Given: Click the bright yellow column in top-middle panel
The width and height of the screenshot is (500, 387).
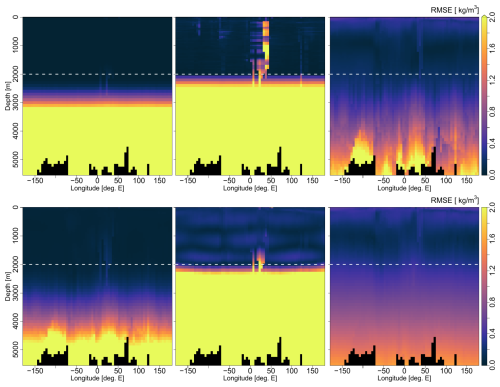Looking at the screenshot, I should (x=266, y=45).
